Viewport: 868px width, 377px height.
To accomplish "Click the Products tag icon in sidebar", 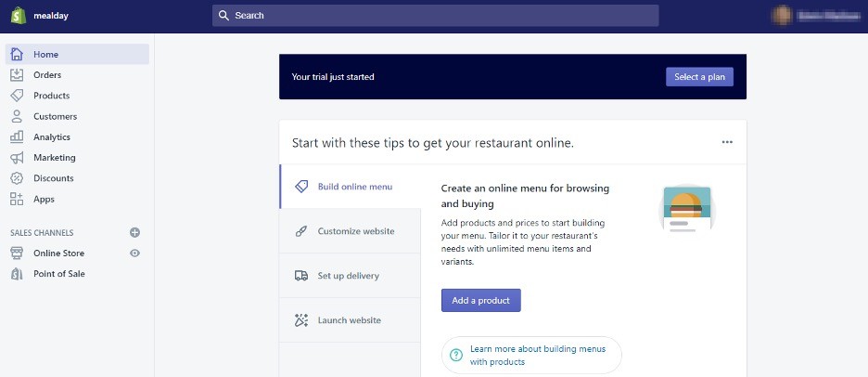I will [18, 96].
